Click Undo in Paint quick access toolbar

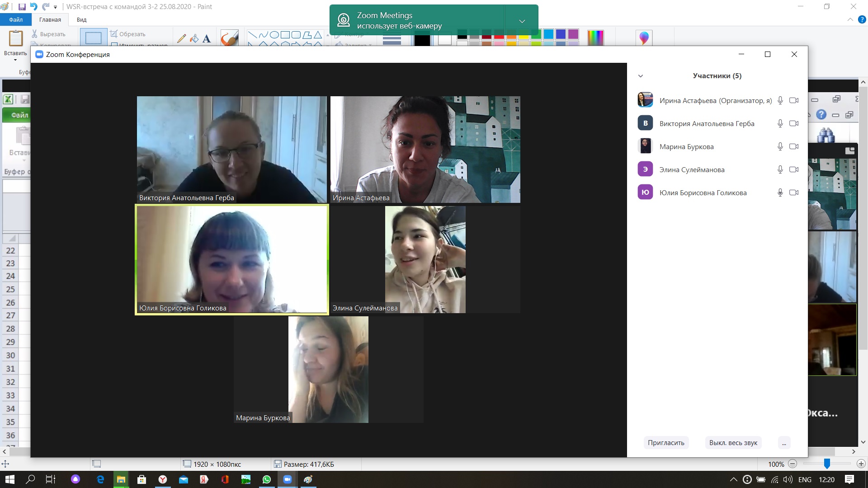tap(33, 7)
